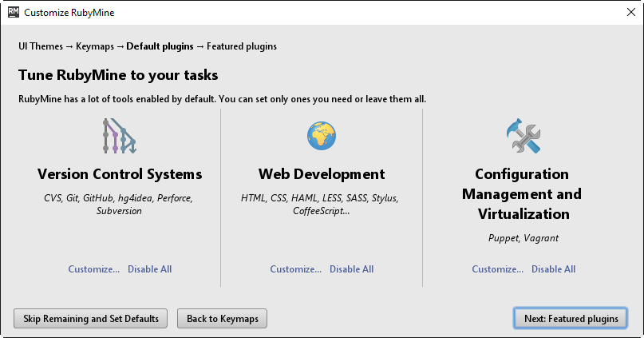Select Default plugins breadcrumb step
This screenshot has width=644, height=338.
click(x=160, y=46)
